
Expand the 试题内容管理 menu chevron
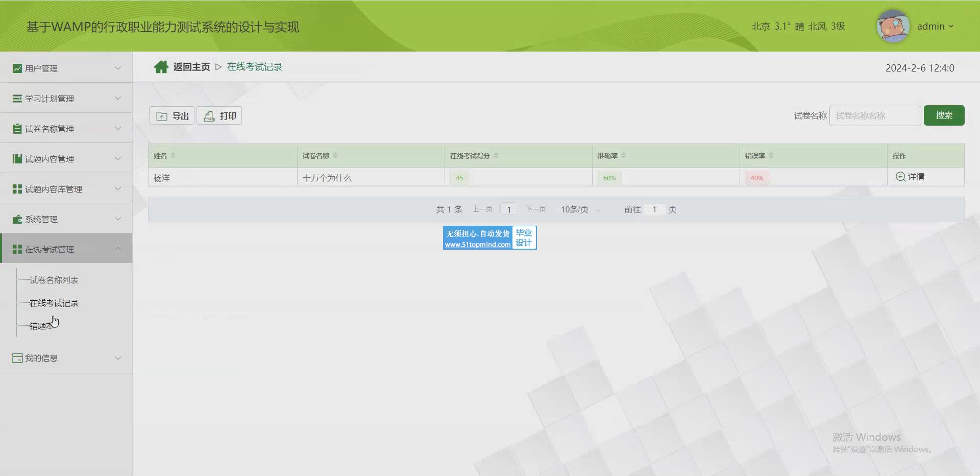(118, 158)
